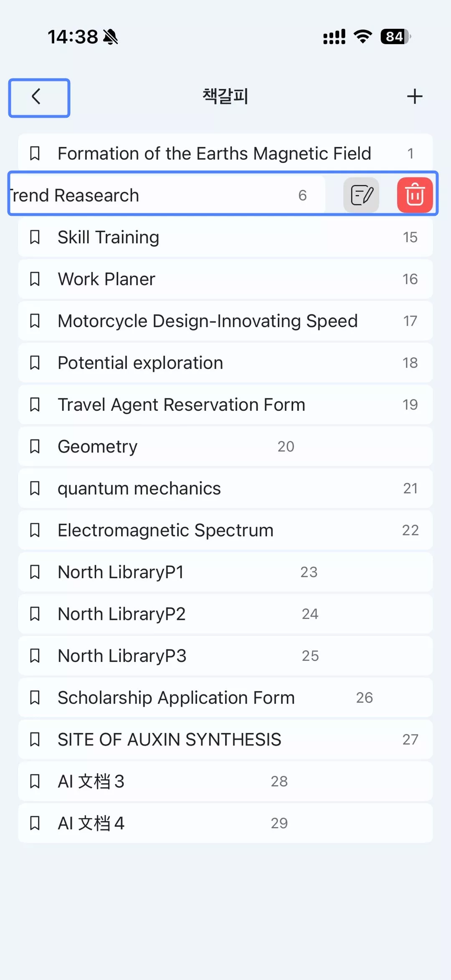Screen dimensions: 451x980
Task: Tap bookmark icon beside quantum mechanics
Action: click(35, 488)
